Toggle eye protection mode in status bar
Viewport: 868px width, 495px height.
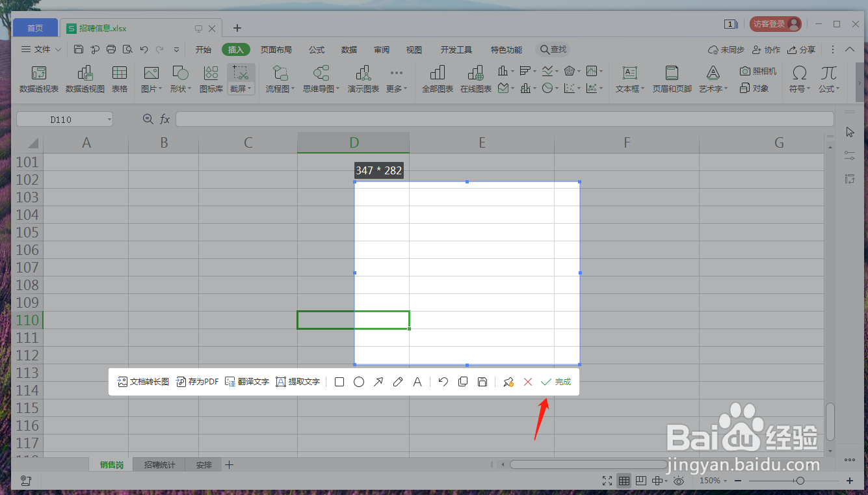tap(678, 481)
